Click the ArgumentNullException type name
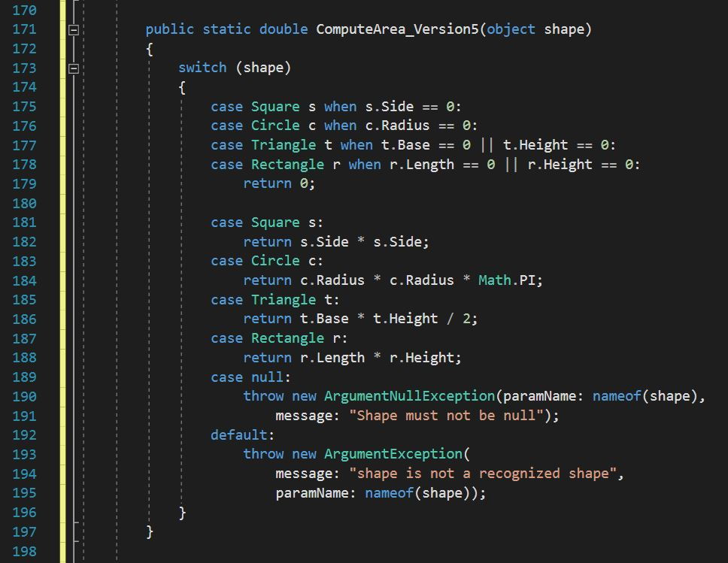 pyautogui.click(x=410, y=396)
